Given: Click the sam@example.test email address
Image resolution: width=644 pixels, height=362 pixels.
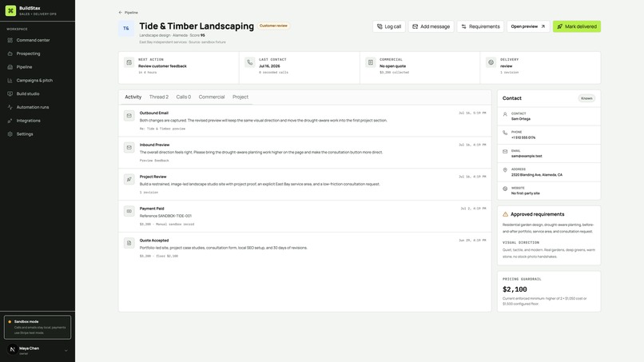Looking at the screenshot, I should [x=527, y=156].
